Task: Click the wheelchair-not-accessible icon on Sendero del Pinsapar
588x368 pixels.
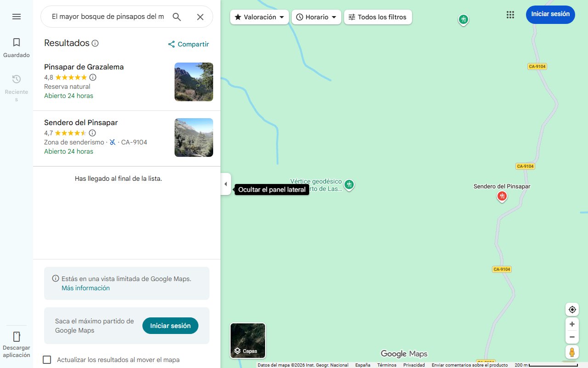Action: coord(113,142)
